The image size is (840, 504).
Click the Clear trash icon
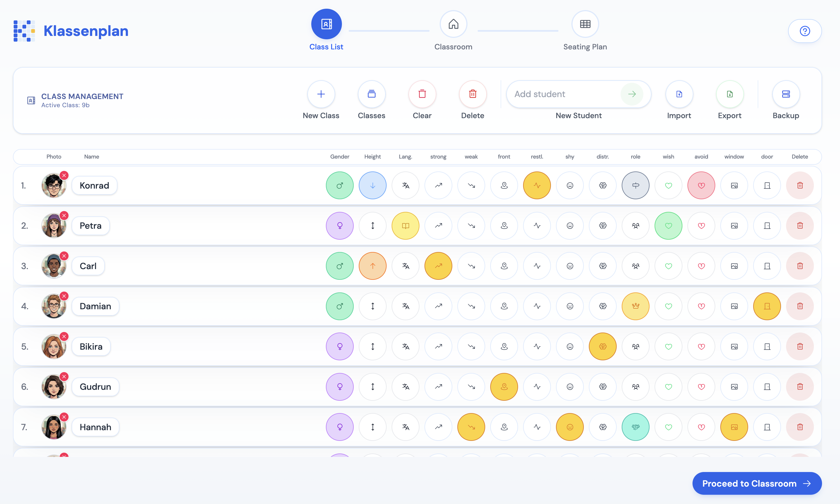tap(422, 94)
